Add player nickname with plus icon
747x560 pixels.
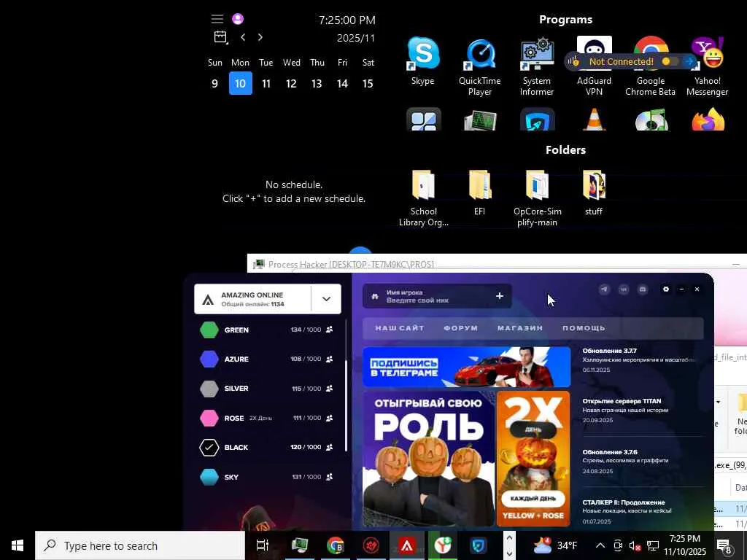[499, 296]
